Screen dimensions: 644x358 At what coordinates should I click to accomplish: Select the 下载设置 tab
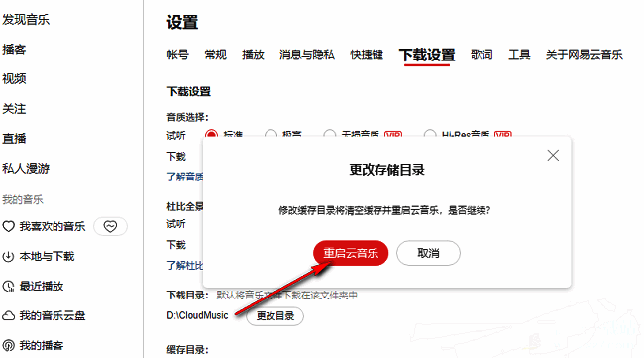coord(427,56)
